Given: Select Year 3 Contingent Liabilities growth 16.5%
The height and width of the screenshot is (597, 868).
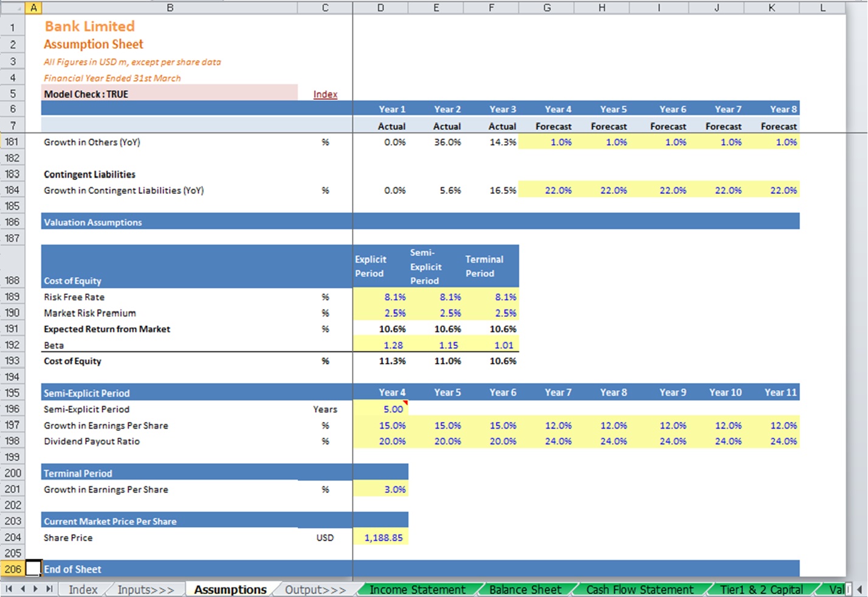Looking at the screenshot, I should pos(491,190).
